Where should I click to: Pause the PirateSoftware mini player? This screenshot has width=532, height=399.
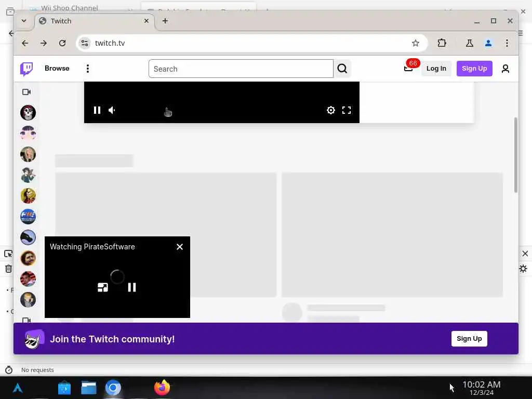tap(132, 287)
